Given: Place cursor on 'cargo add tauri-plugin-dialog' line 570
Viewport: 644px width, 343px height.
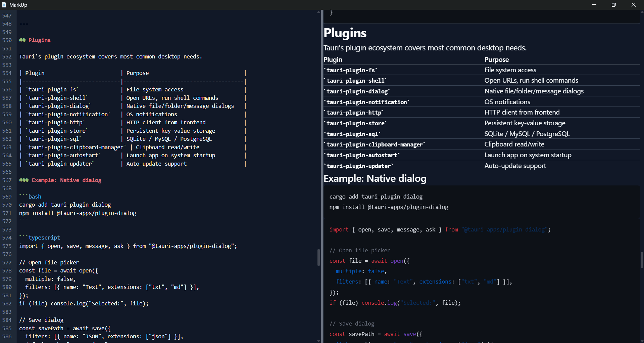Looking at the screenshot, I should (x=65, y=205).
